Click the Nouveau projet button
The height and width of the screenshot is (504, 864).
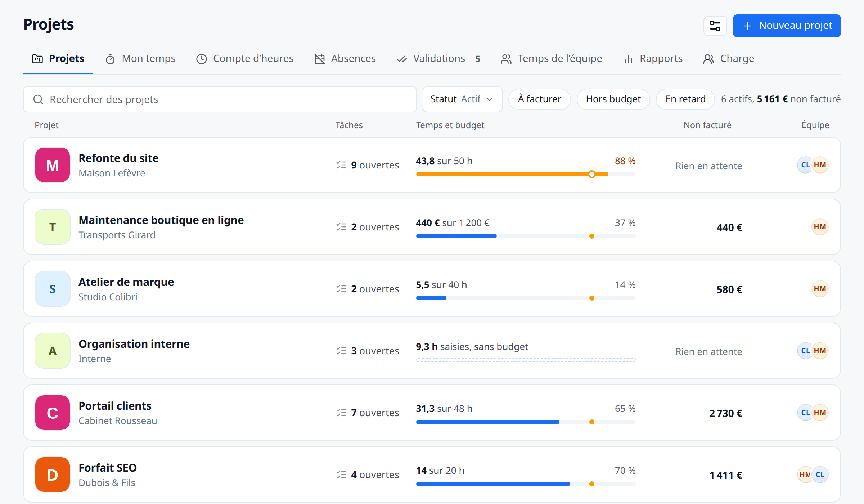(787, 26)
